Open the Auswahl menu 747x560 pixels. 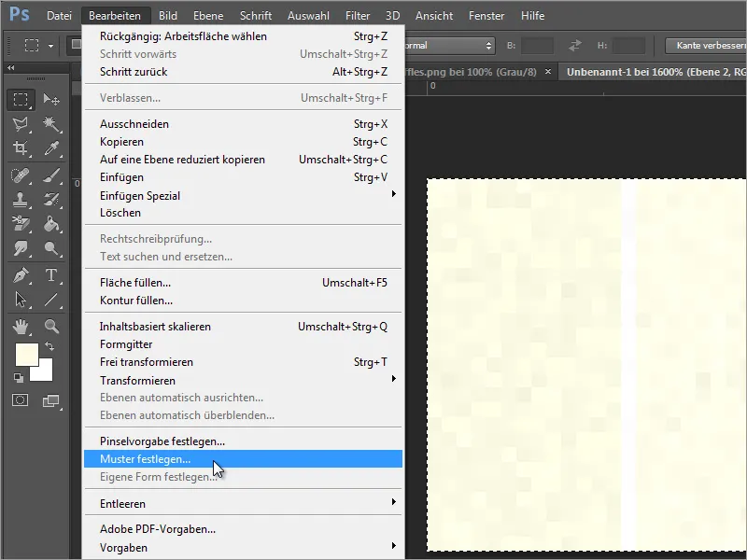(308, 16)
